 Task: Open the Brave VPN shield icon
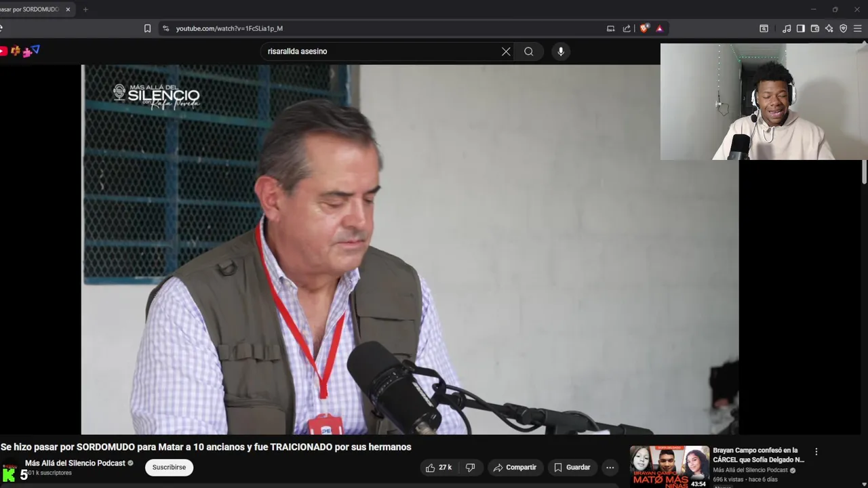843,28
